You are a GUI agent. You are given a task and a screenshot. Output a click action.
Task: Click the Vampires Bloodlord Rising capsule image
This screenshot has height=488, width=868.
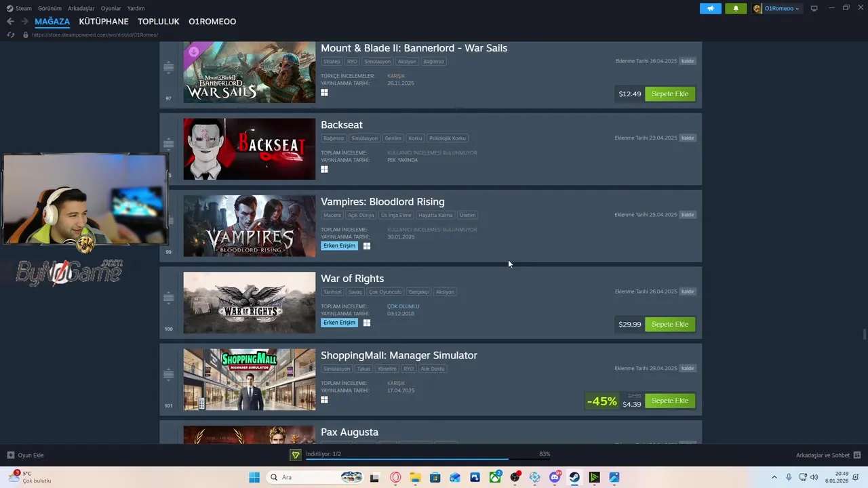tap(250, 226)
